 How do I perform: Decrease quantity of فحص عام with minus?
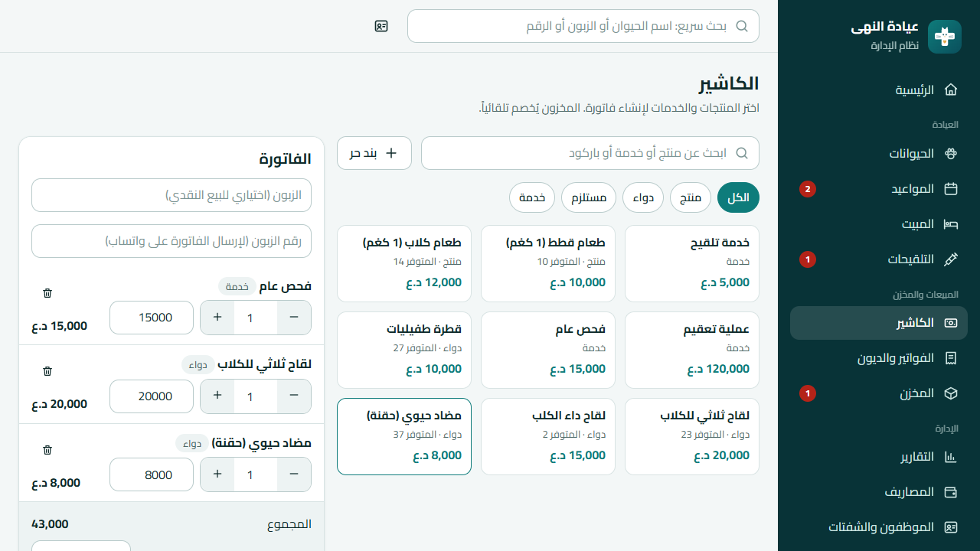coord(294,318)
